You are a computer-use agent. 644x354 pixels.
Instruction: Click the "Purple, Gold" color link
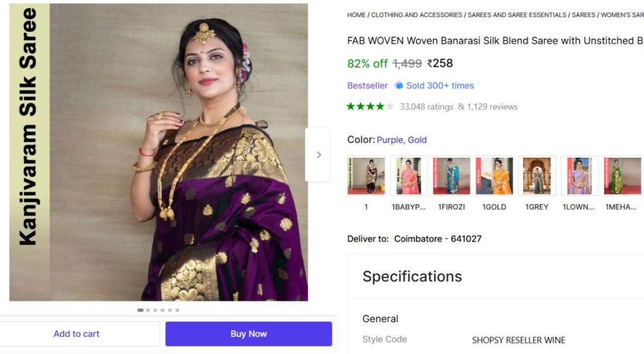tap(402, 139)
